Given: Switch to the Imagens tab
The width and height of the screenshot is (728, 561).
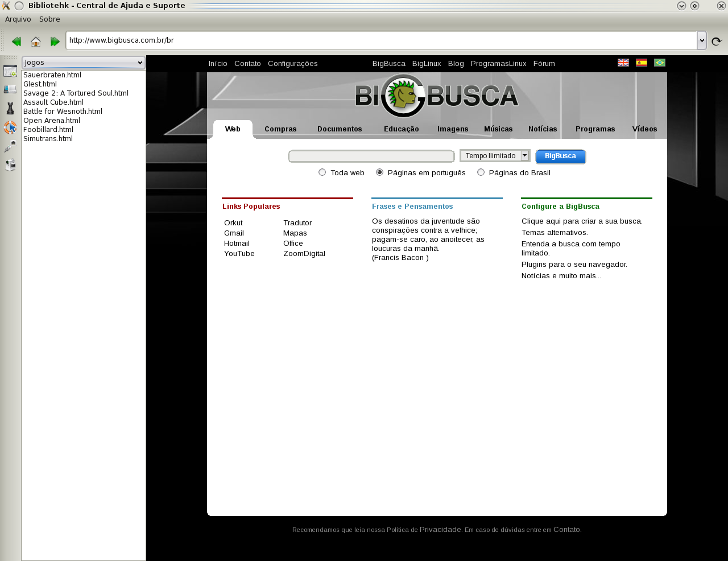Looking at the screenshot, I should [453, 129].
